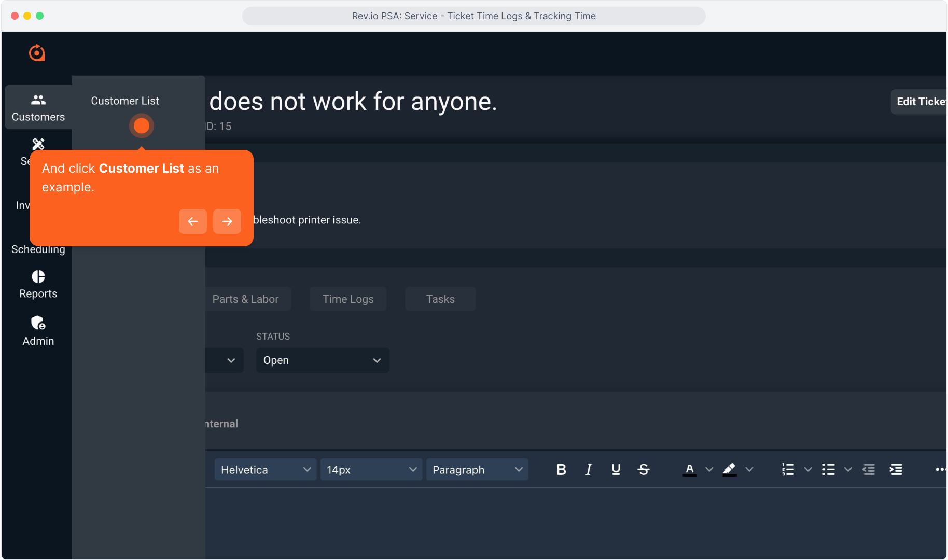
Task: Change the Open status dropdown
Action: (x=322, y=360)
